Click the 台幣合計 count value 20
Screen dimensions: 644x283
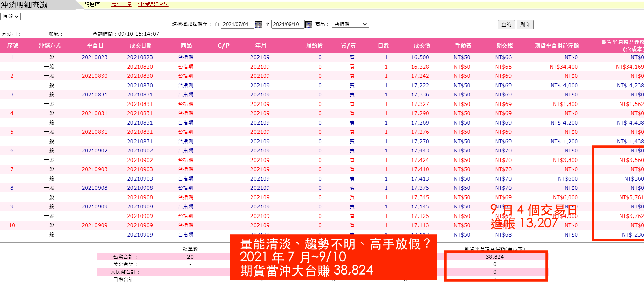(190, 257)
